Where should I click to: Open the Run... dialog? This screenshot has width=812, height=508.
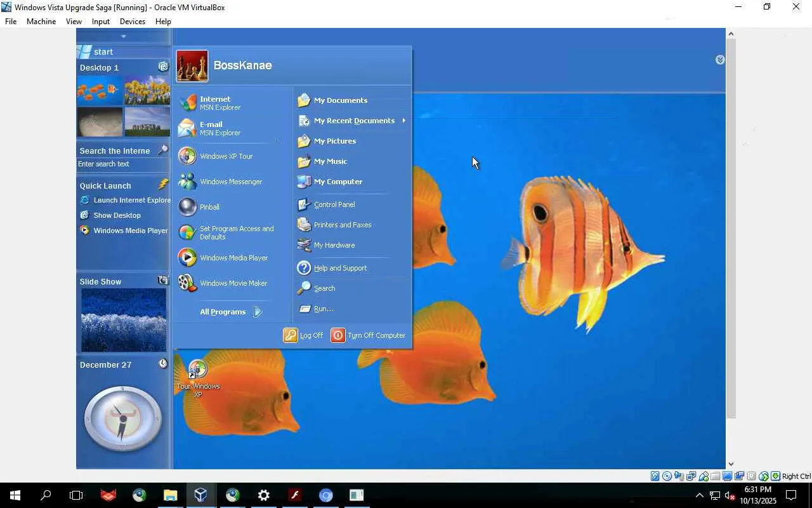click(x=351, y=309)
